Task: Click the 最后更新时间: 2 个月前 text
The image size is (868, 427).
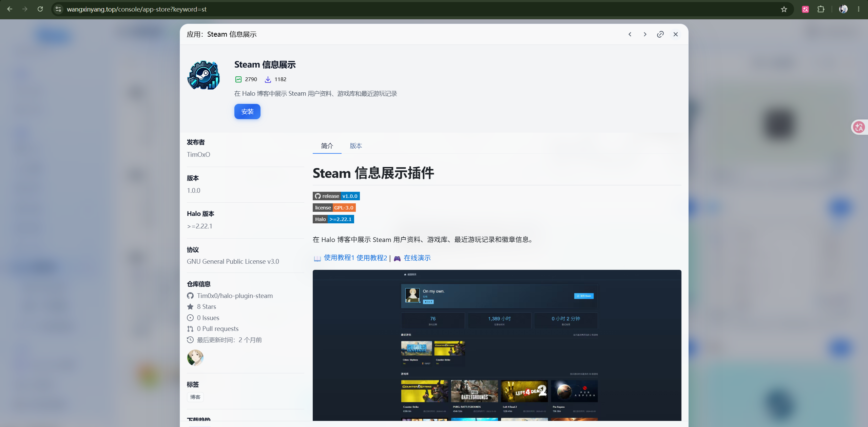Action: click(x=230, y=340)
